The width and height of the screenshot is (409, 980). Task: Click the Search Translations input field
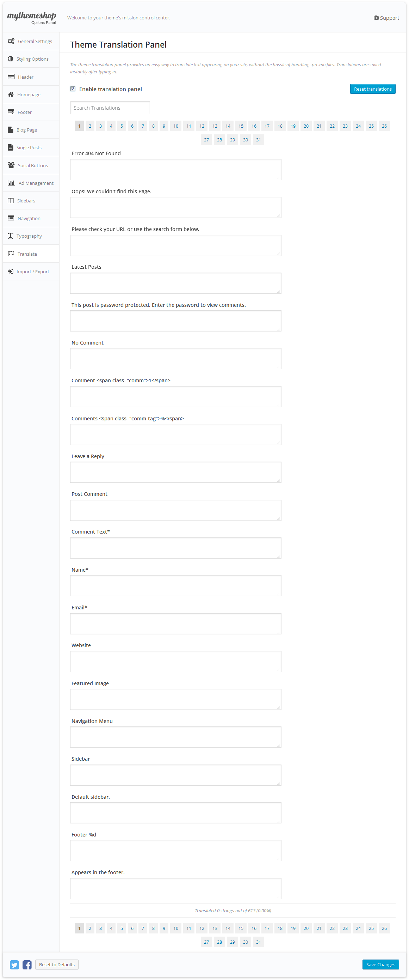click(110, 108)
